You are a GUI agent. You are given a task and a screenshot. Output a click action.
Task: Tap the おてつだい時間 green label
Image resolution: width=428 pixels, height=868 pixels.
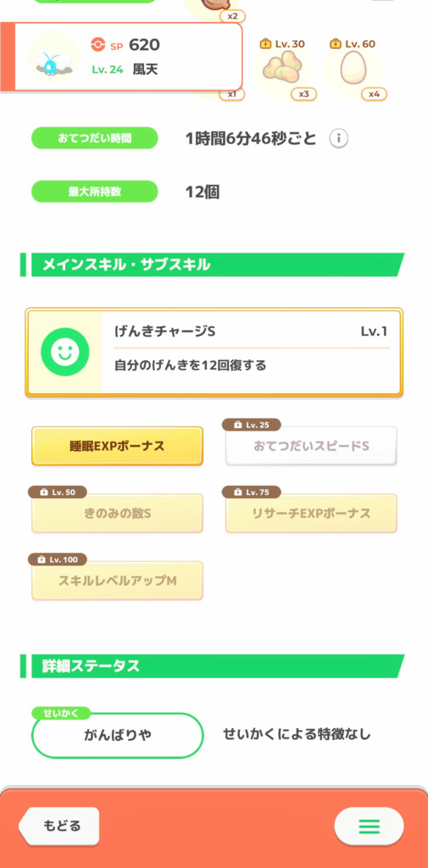pyautogui.click(x=95, y=138)
